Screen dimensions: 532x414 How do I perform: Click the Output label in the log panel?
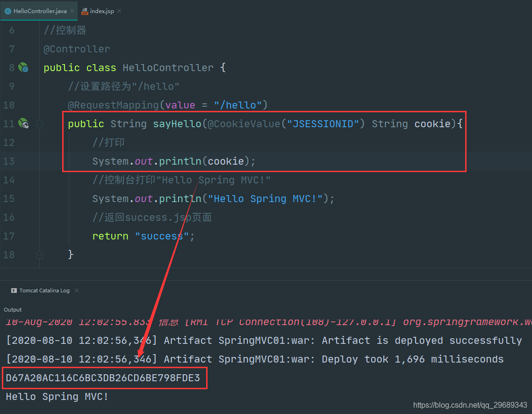13,310
